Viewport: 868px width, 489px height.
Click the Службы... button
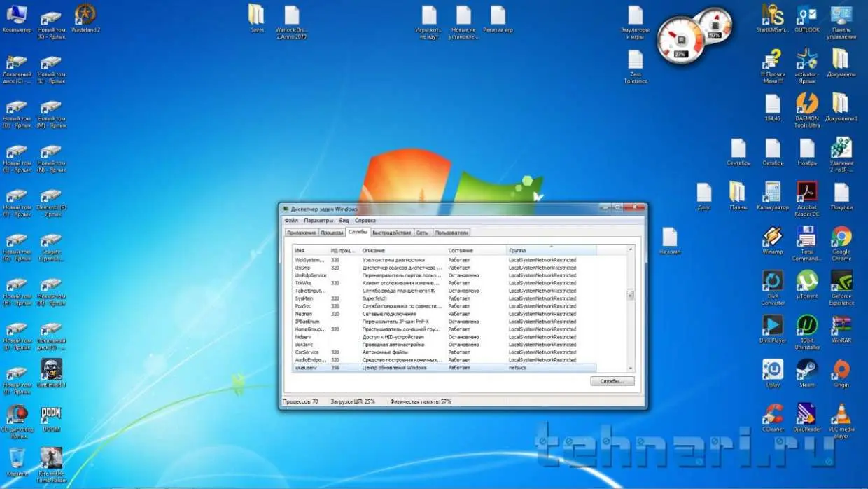coord(612,381)
